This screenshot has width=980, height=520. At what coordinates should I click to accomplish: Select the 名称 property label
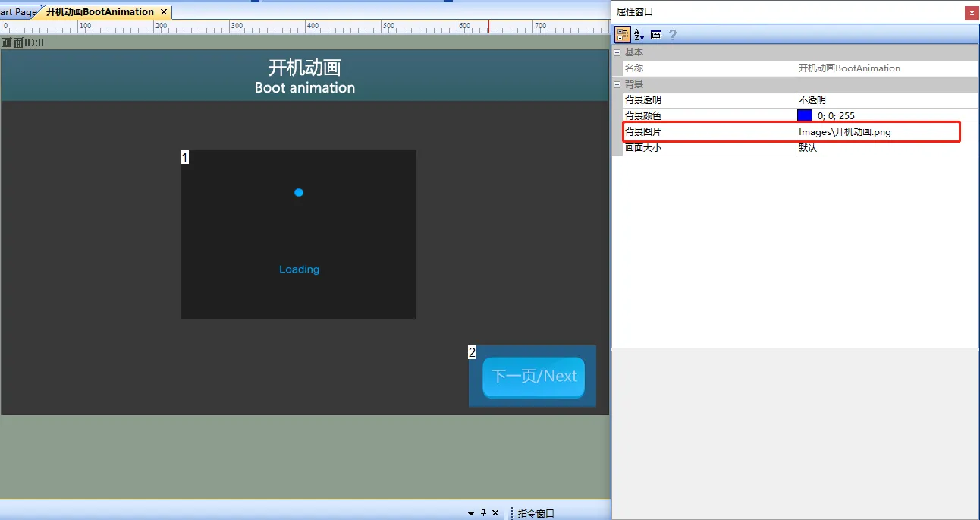point(633,68)
